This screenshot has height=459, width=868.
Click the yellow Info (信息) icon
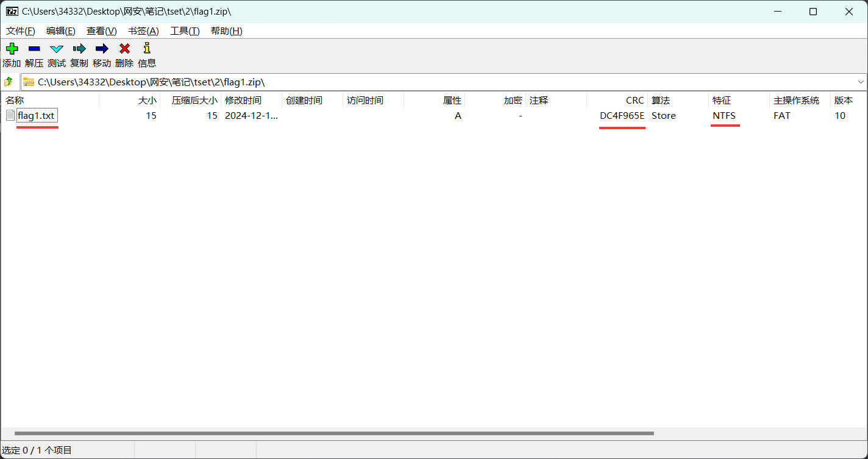[x=146, y=49]
